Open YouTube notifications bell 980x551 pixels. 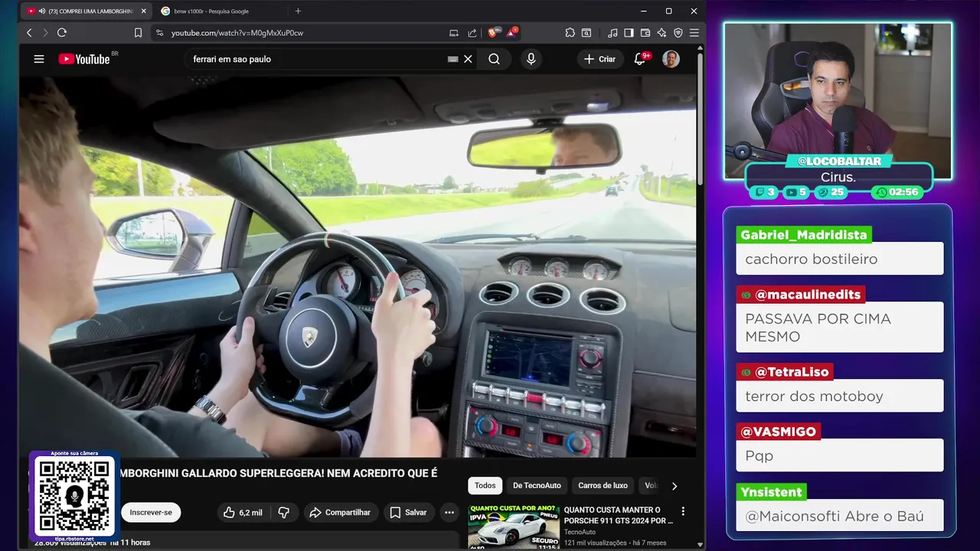tap(639, 59)
